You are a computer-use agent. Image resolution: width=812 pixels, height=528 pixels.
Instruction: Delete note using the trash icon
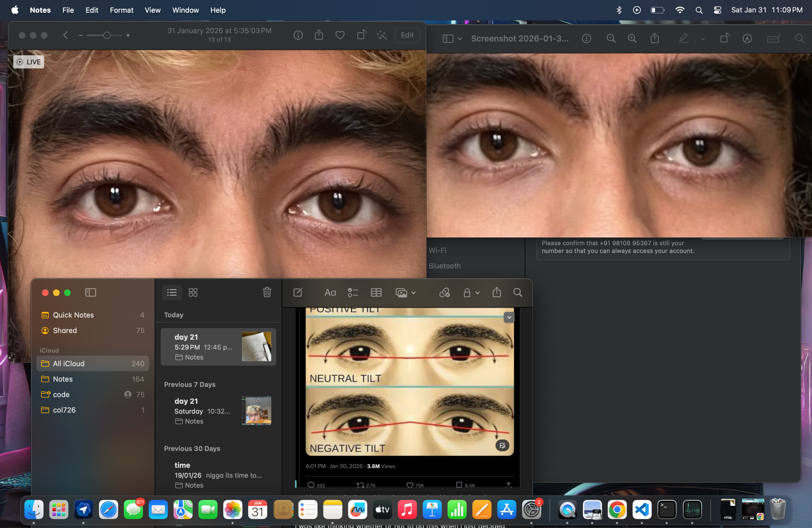[x=267, y=292]
